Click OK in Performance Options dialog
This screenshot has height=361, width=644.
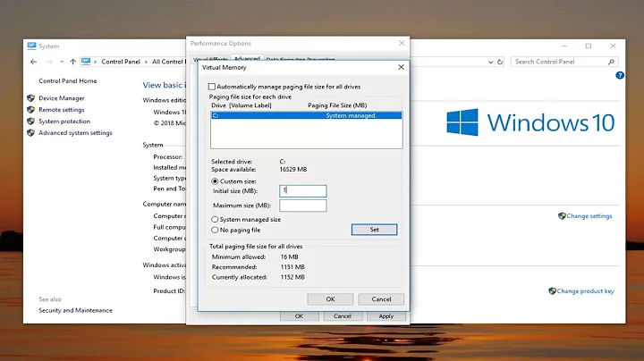(x=299, y=316)
